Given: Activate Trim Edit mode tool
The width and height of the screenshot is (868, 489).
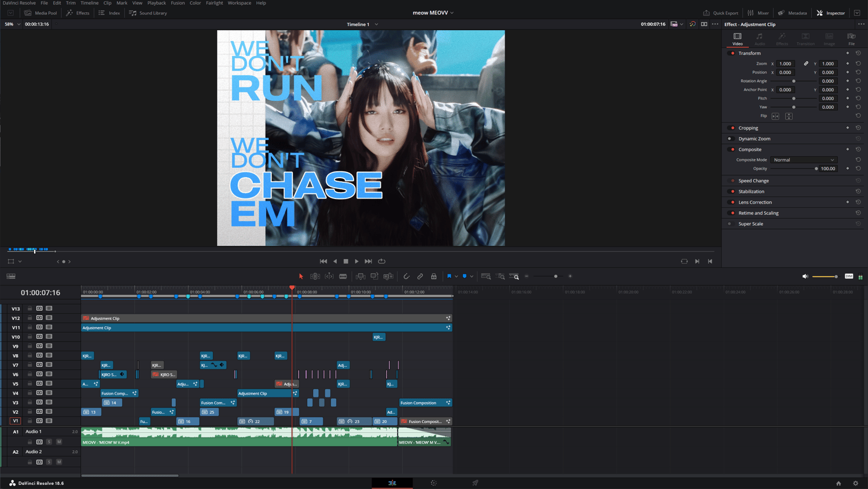Looking at the screenshot, I should [315, 277].
